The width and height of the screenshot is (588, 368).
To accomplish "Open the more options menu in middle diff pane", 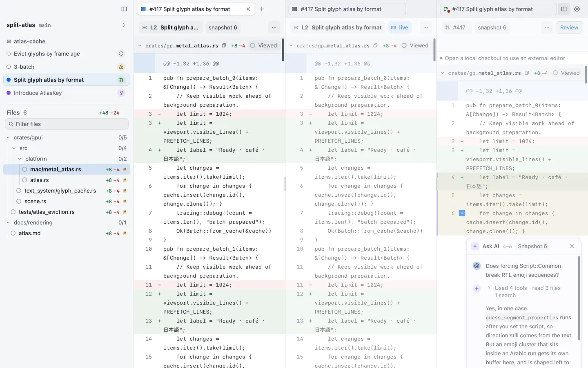I will (x=425, y=27).
